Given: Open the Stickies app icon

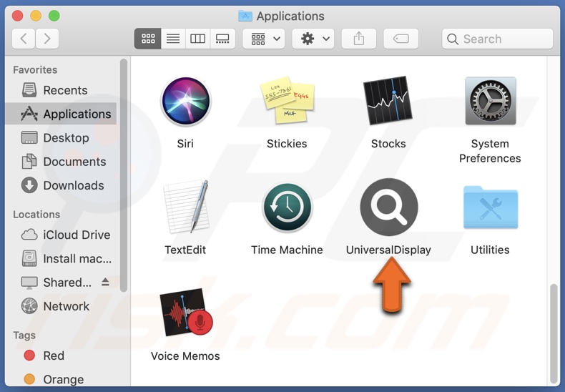Looking at the screenshot, I should (x=288, y=100).
